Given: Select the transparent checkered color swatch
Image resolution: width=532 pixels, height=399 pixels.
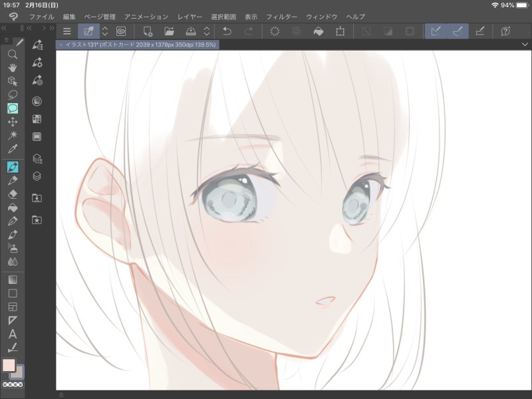Looking at the screenshot, I should tap(13, 384).
